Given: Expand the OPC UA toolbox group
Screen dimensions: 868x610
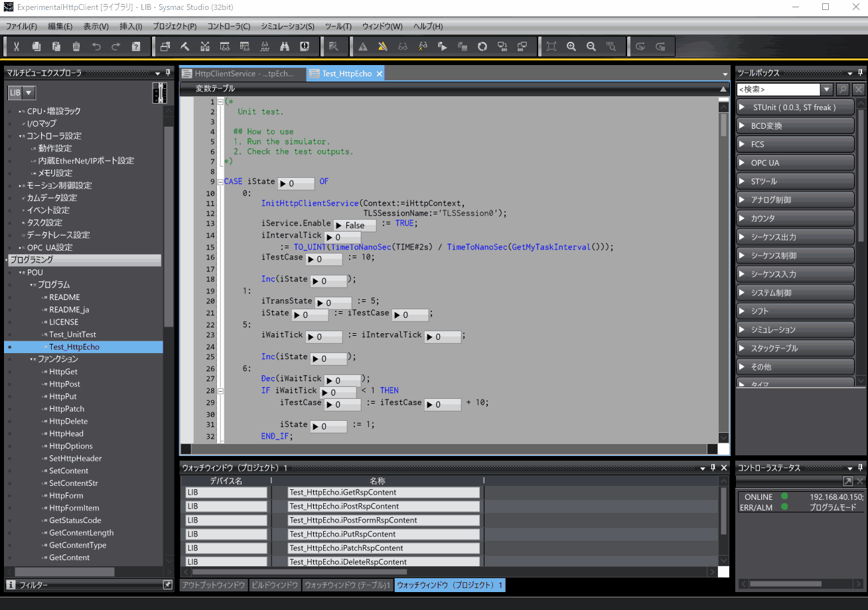Looking at the screenshot, I should tap(795, 163).
